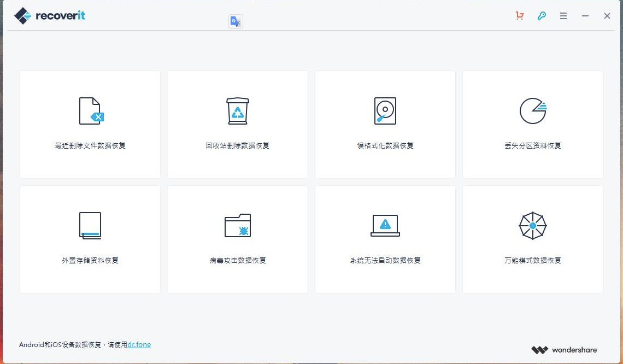Select 回收站删除数据恢复 label
Screen dimensions: 623x364
point(238,145)
